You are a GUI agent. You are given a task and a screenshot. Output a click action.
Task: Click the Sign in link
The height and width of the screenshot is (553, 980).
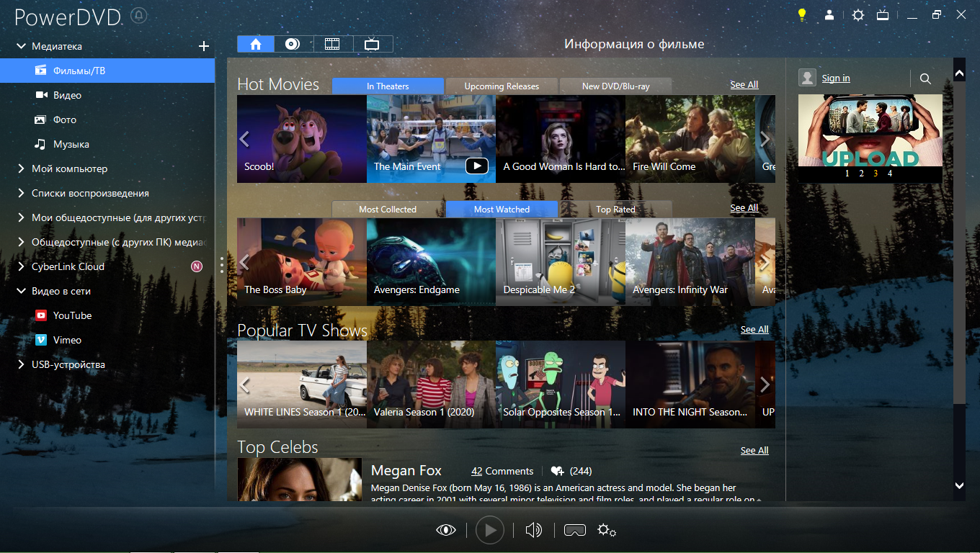(836, 78)
